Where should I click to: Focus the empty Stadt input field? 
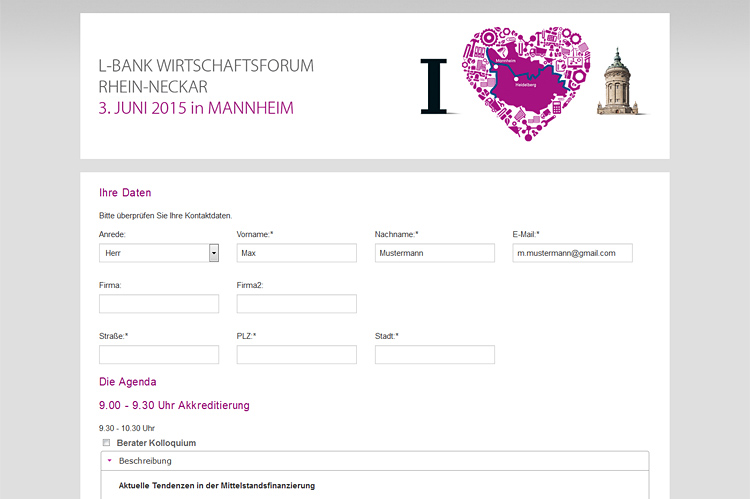click(435, 355)
